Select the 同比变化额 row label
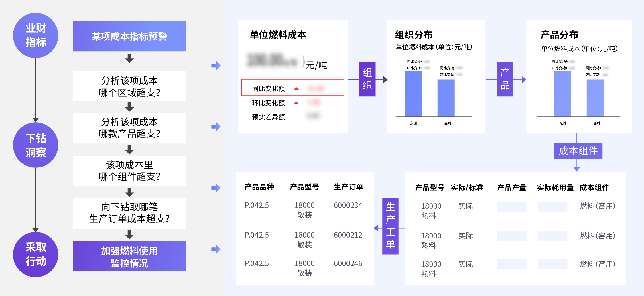The height and width of the screenshot is (296, 644). click(x=268, y=89)
